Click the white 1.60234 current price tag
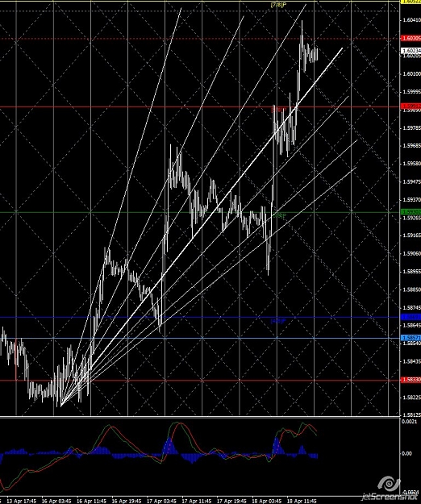This screenshot has width=421, height=504. point(411,51)
